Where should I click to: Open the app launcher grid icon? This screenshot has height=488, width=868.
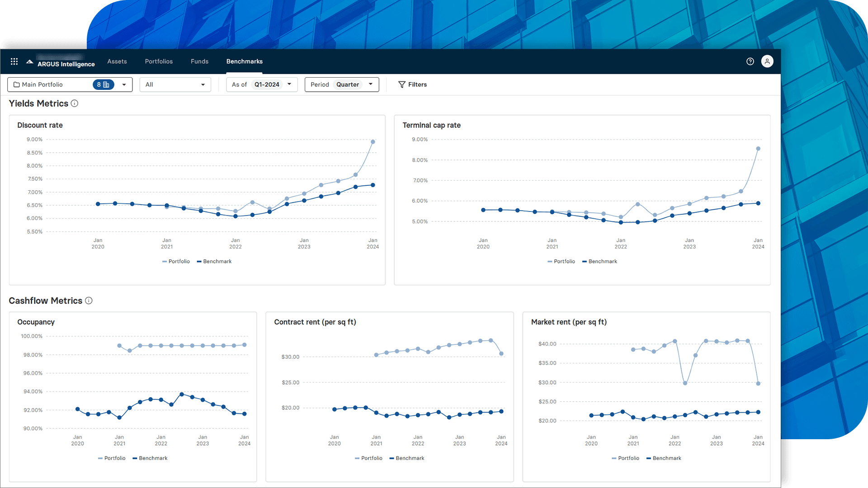(14, 61)
